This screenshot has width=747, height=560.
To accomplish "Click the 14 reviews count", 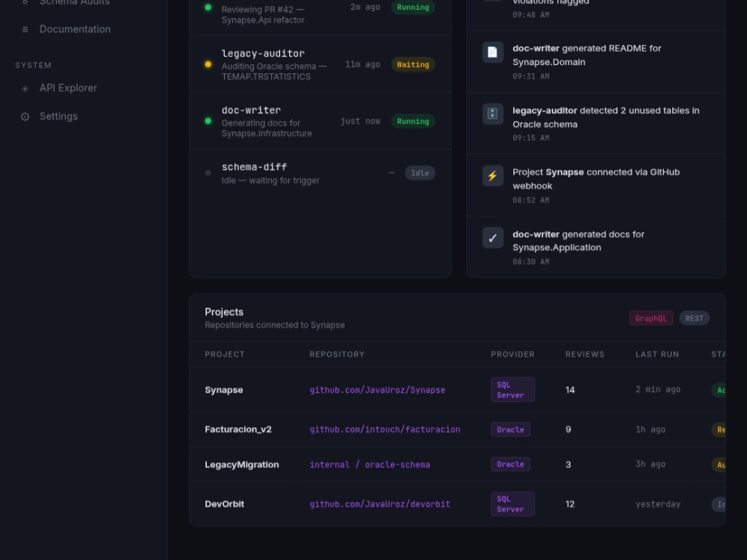I will (570, 390).
